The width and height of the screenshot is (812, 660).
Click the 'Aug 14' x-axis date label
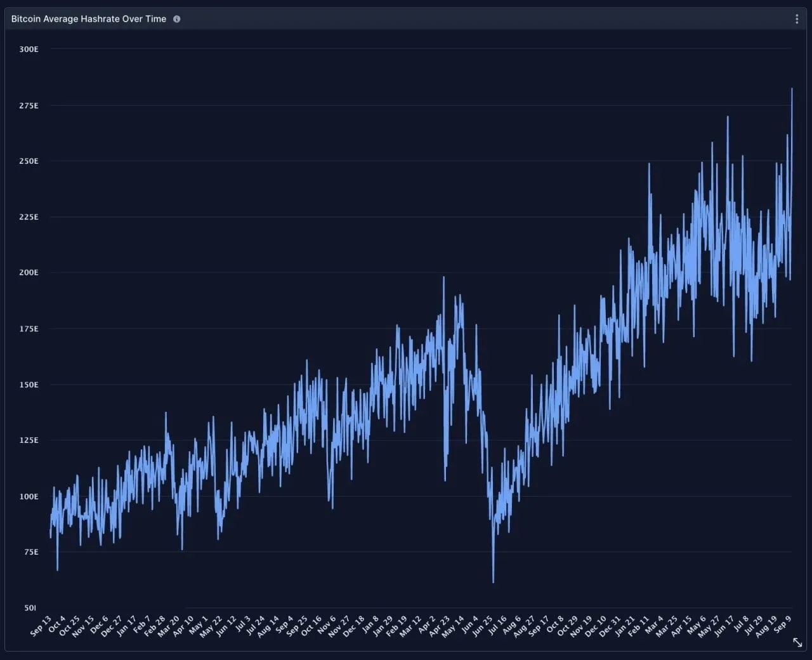click(x=268, y=626)
